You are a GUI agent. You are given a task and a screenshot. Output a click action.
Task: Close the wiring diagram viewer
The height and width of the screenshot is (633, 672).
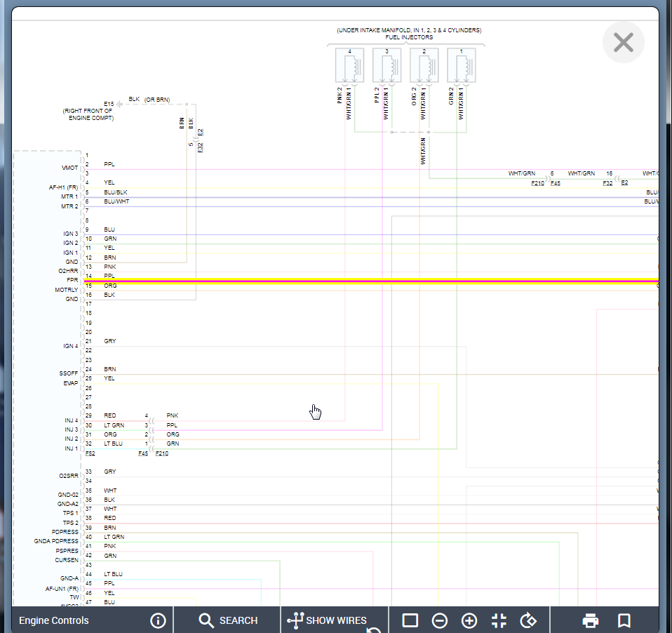click(x=623, y=42)
